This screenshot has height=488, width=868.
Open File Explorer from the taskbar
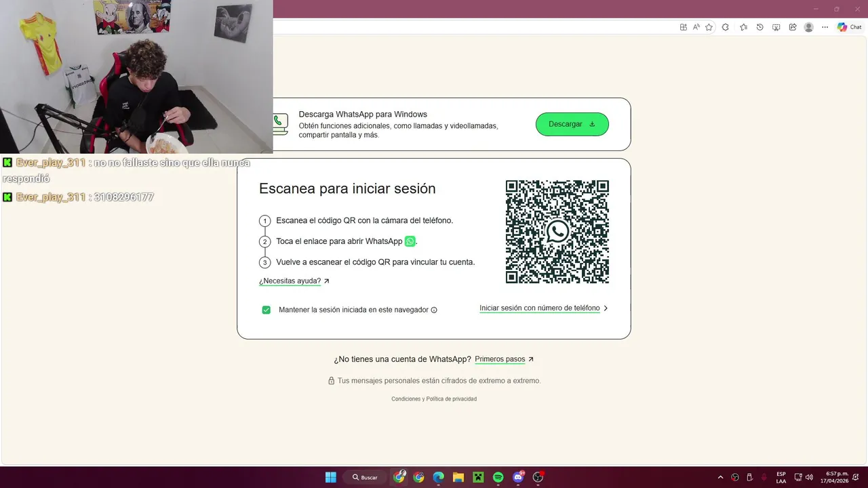coord(458,477)
